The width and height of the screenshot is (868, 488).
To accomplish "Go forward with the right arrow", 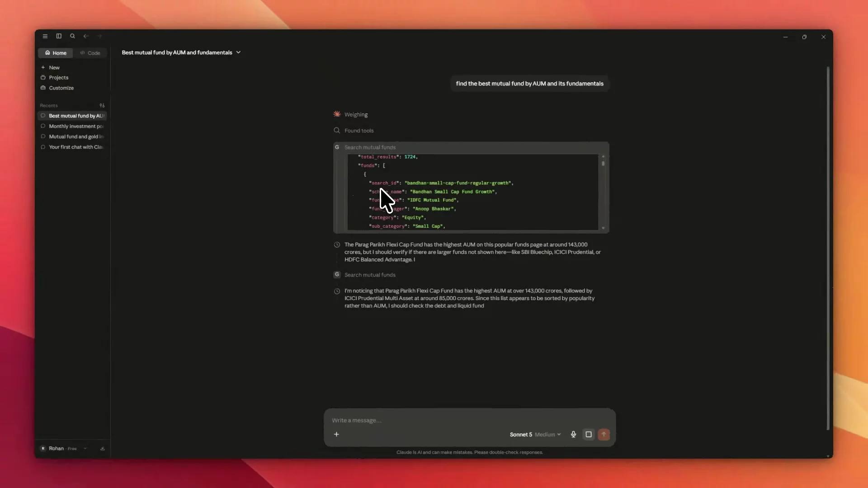I will pyautogui.click(x=99, y=36).
